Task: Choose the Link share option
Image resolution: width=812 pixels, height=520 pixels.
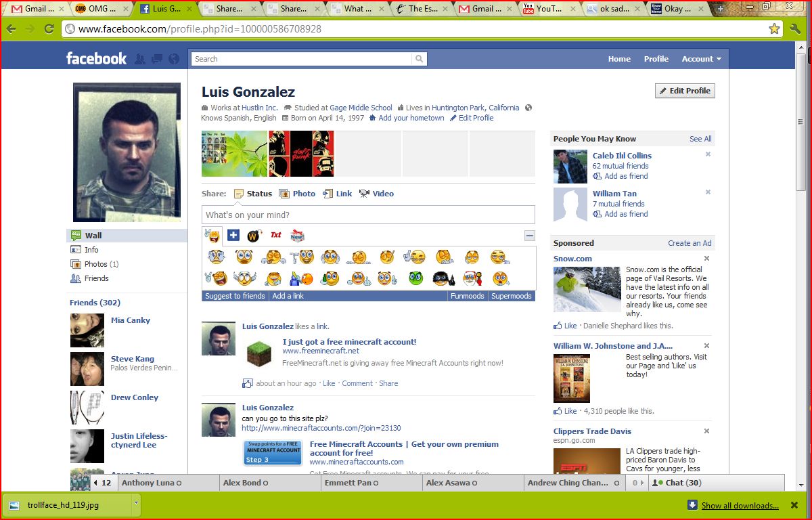Action: click(x=337, y=194)
